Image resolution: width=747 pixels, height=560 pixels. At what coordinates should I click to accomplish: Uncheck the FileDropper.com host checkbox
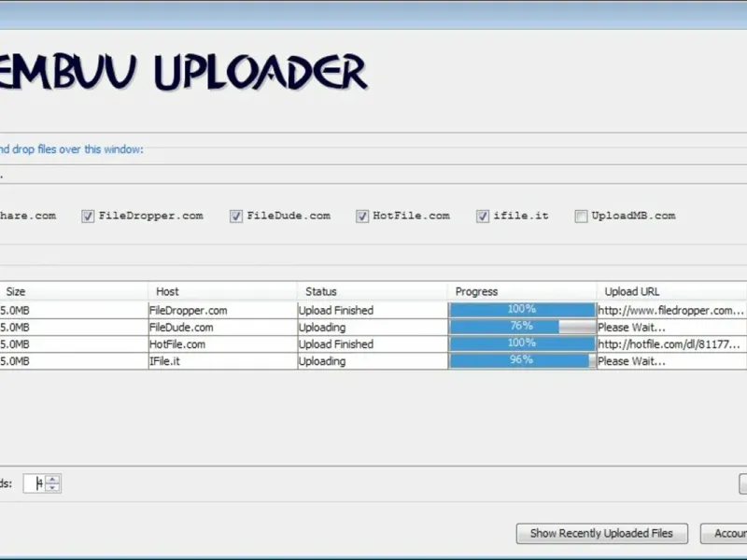click(x=88, y=217)
